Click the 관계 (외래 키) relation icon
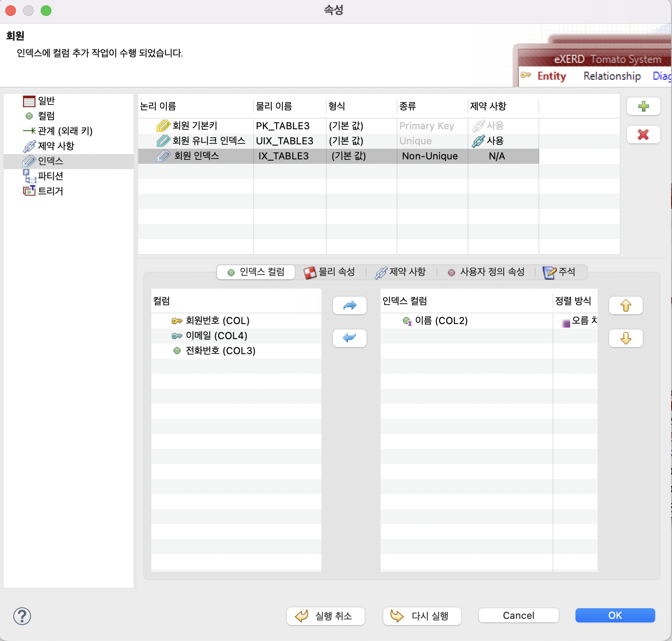672x641 pixels. click(x=29, y=131)
